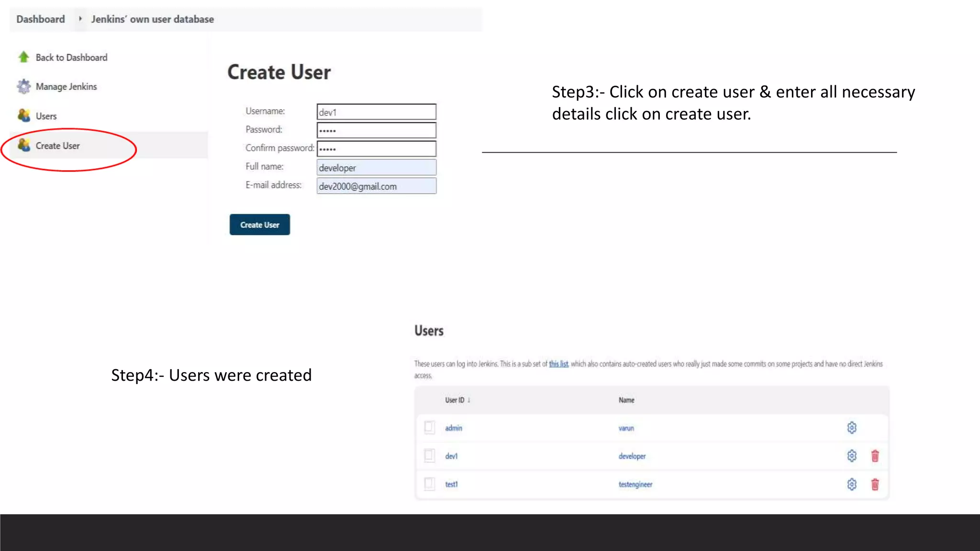Image resolution: width=980 pixels, height=551 pixels.
Task: Click the Users people icon in sidebar
Action: (23, 115)
